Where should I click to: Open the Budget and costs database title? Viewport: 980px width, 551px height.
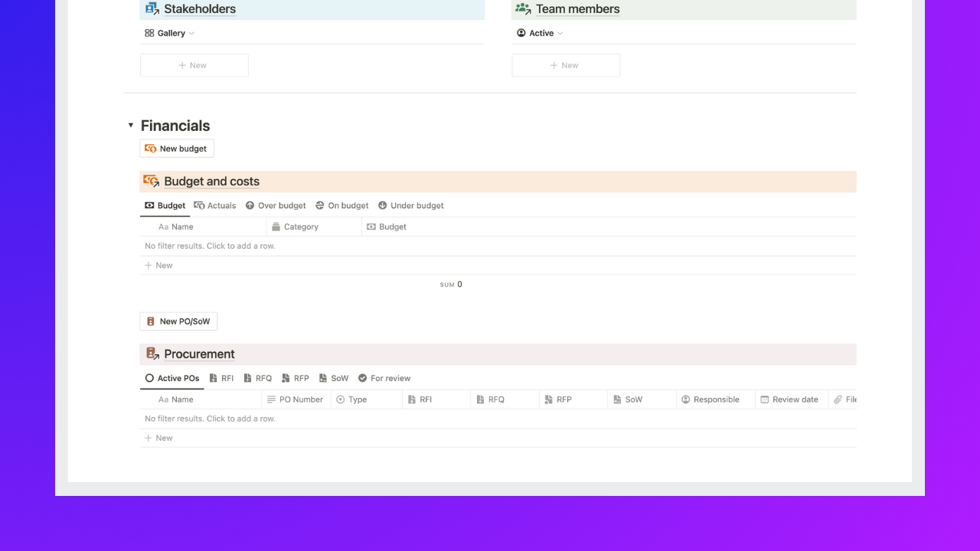(x=211, y=181)
